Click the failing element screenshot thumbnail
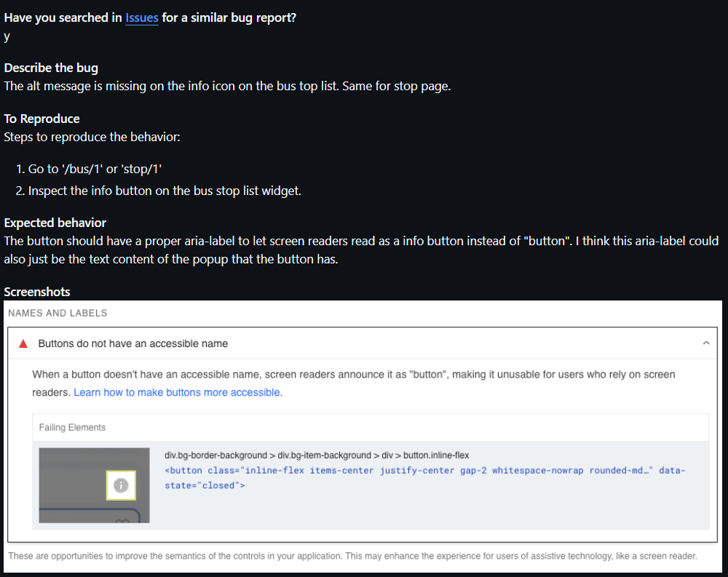Screen dimensions: 728x577 (94, 485)
